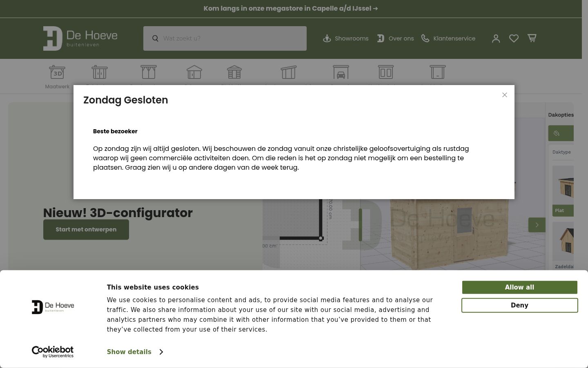Click the Dakopties paint bucket icon

point(557,133)
